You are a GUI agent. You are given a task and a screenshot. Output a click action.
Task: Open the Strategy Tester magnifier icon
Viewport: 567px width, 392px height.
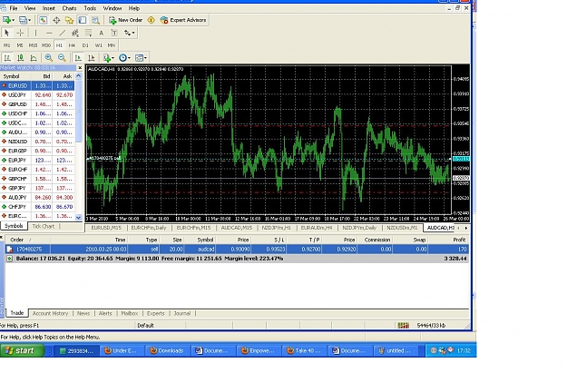(95, 20)
